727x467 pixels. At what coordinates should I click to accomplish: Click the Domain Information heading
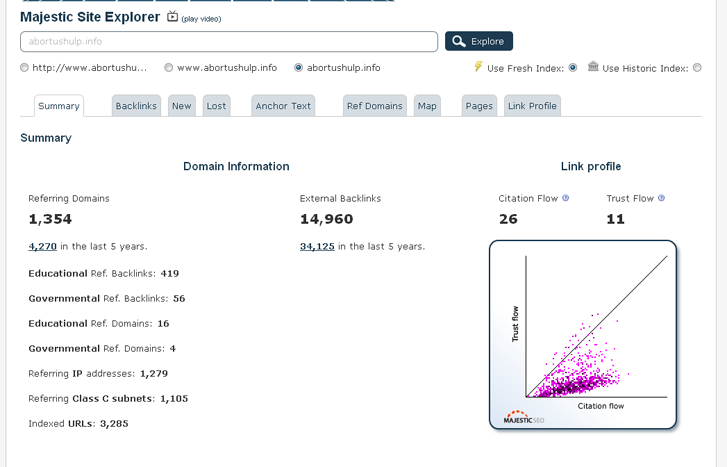(x=236, y=166)
